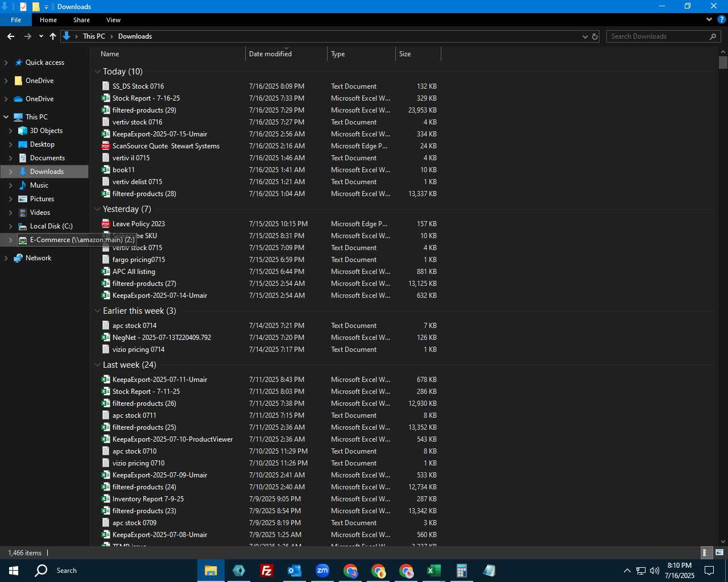Select 3D Objects in the navigation pane
The width and height of the screenshot is (728, 582).
[46, 131]
